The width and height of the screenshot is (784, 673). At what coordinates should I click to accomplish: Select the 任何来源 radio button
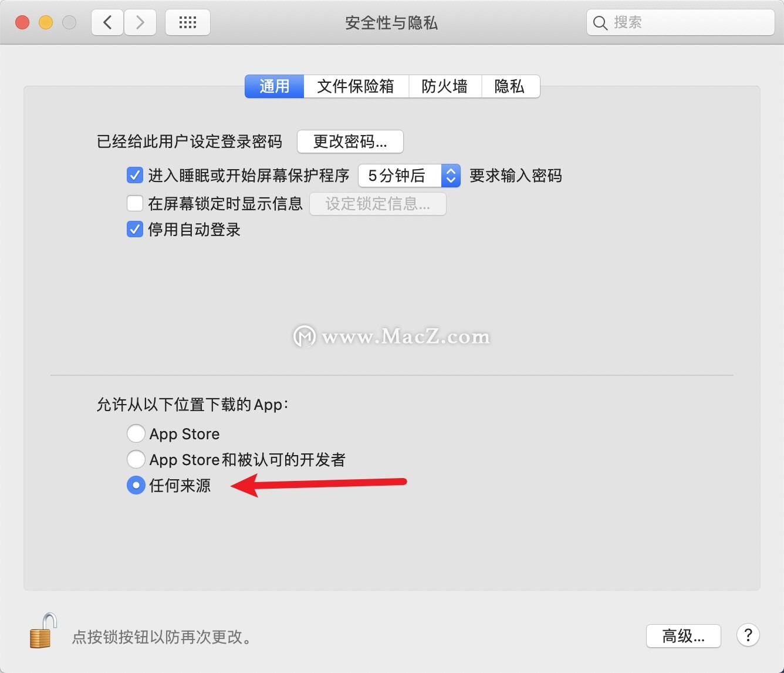[x=136, y=485]
